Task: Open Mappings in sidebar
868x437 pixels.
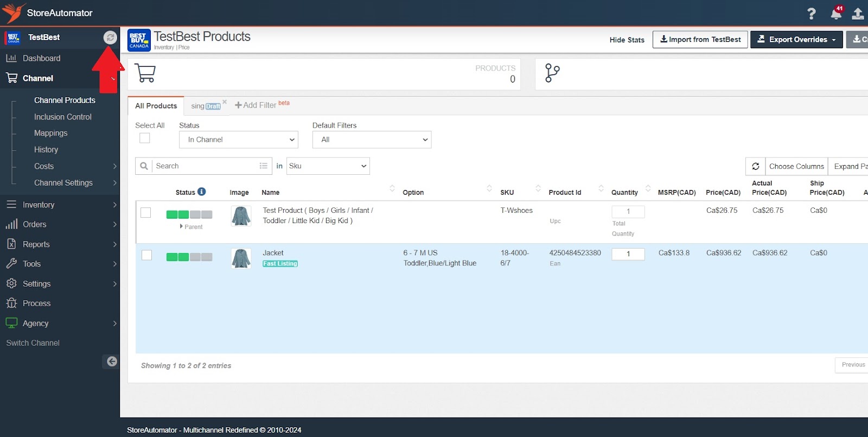Action: point(51,133)
